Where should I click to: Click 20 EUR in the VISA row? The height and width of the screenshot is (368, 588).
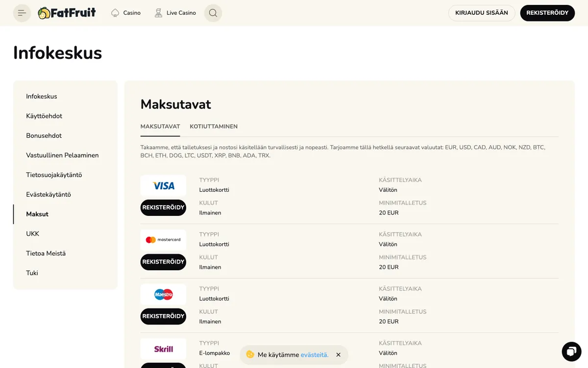(x=389, y=213)
